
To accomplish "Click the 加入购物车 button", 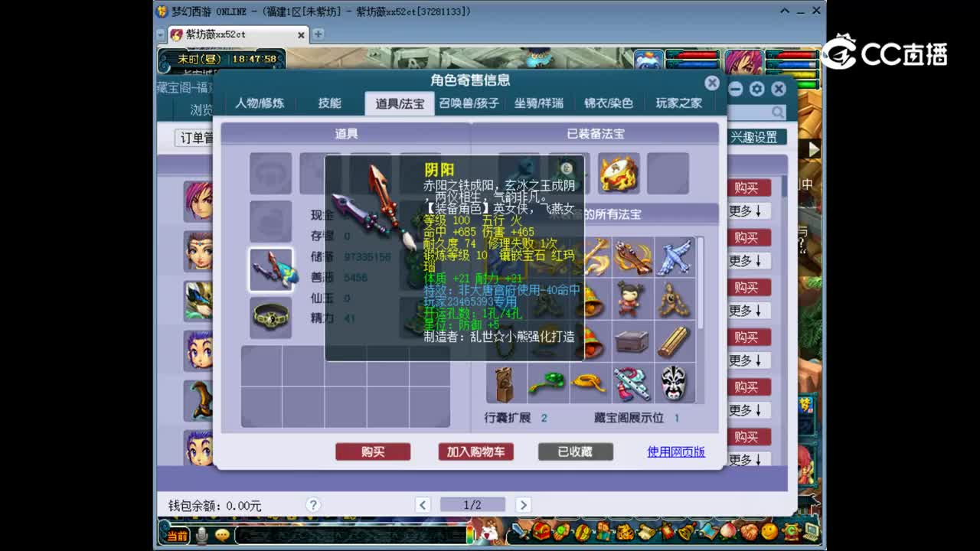I will pyautogui.click(x=475, y=452).
